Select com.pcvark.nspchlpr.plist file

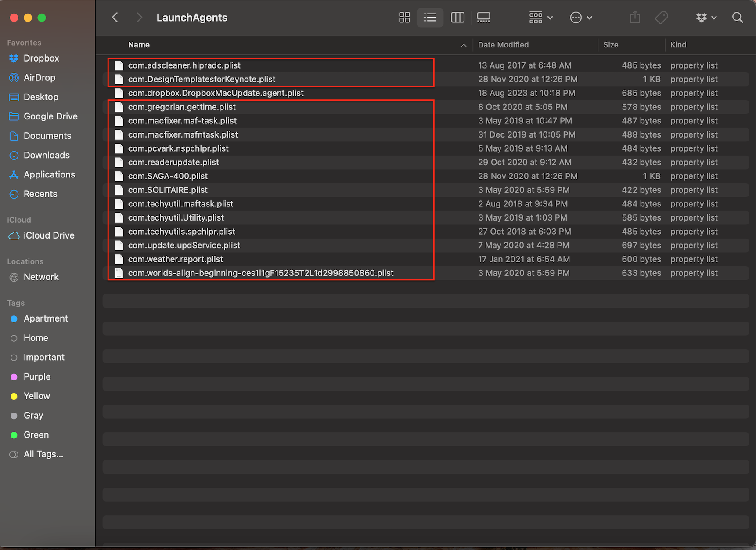[426, 148]
